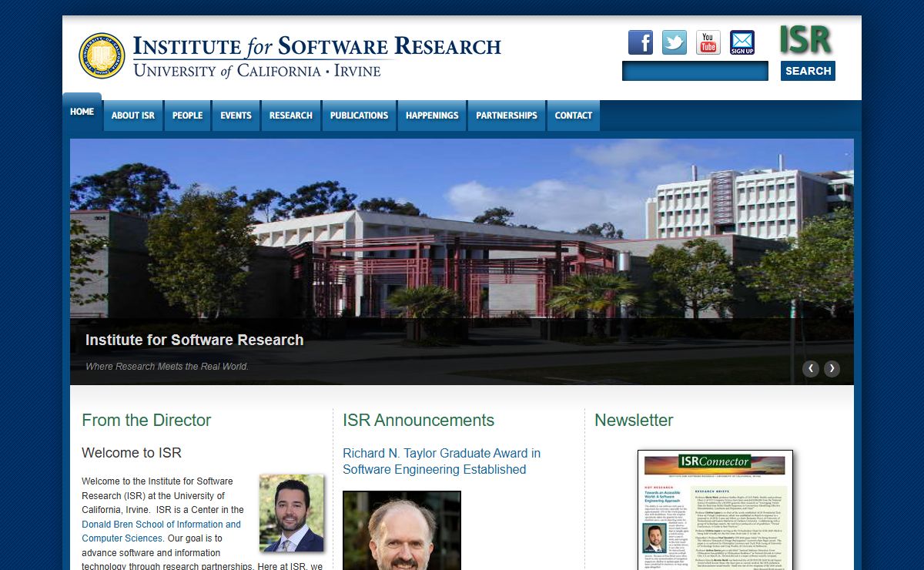The height and width of the screenshot is (570, 924).
Task: Click 'Where Research Meets the Real World' tagline
Action: pyautogui.click(x=167, y=367)
